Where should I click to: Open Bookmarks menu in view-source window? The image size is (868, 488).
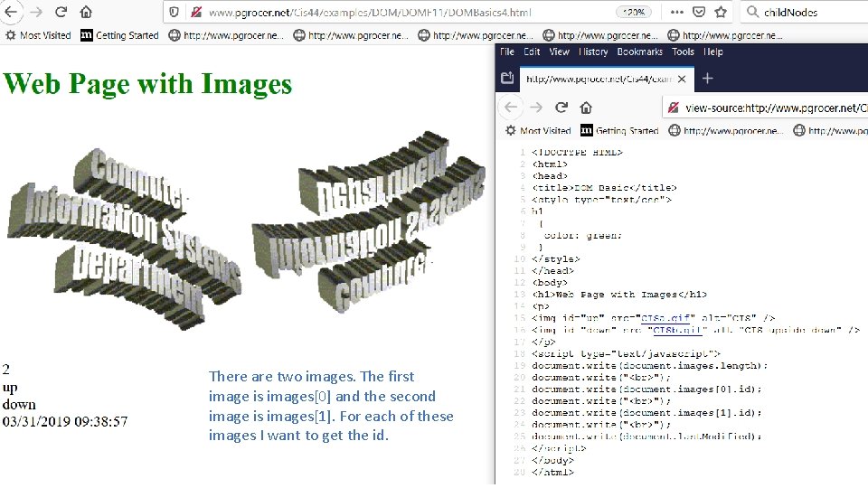[639, 52]
